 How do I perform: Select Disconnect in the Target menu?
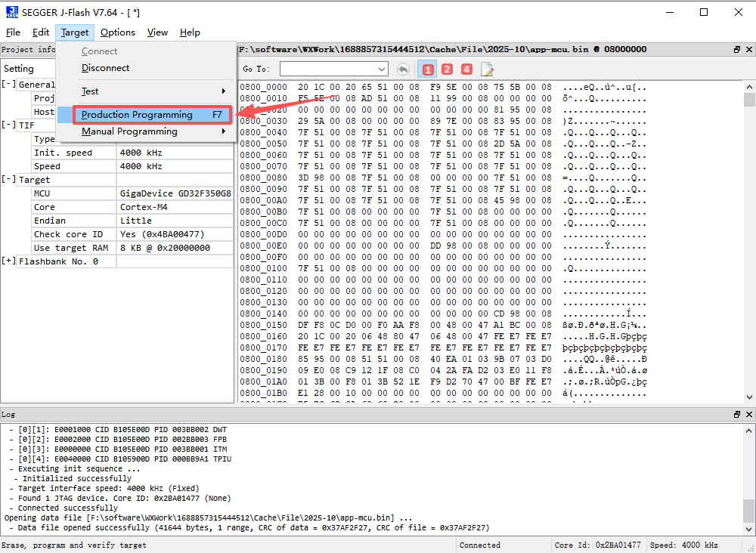(147, 68)
